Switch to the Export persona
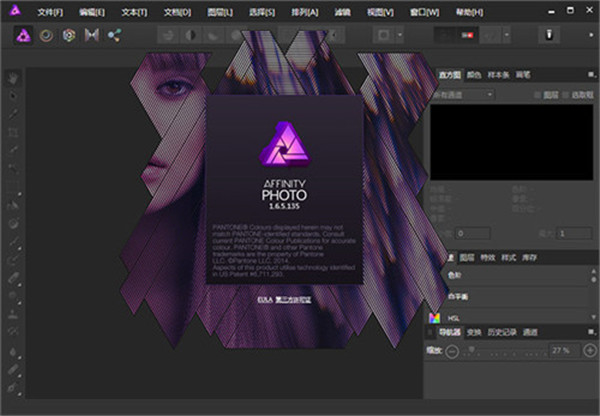This screenshot has width=600, height=416. [114, 36]
